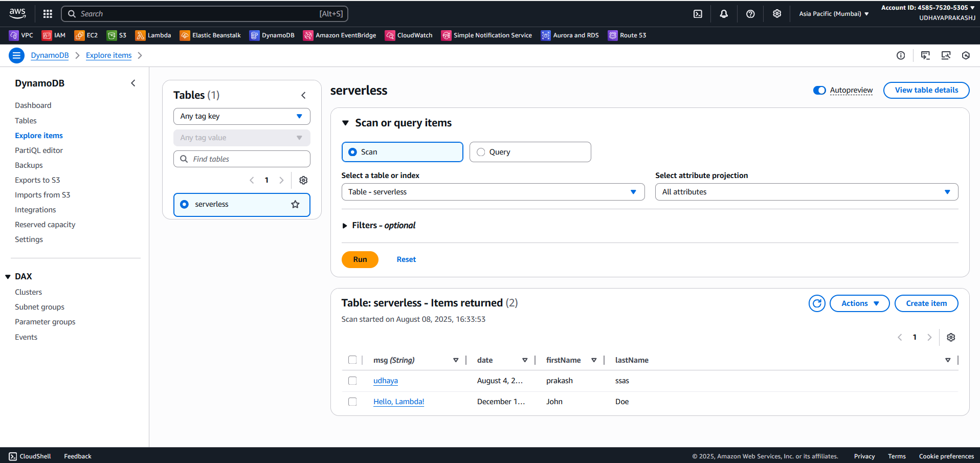The height and width of the screenshot is (463, 980).
Task: Tick the checkbox for udhaya row
Action: (x=352, y=381)
